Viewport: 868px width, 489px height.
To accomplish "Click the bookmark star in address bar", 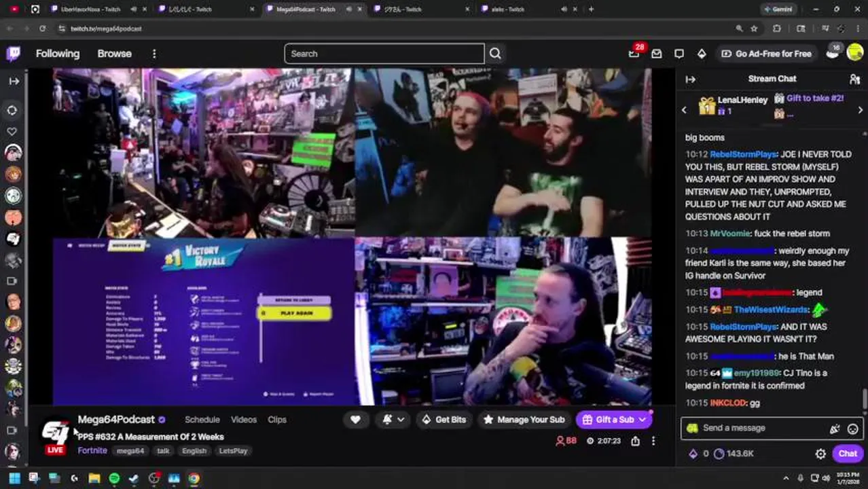I will [x=754, y=29].
